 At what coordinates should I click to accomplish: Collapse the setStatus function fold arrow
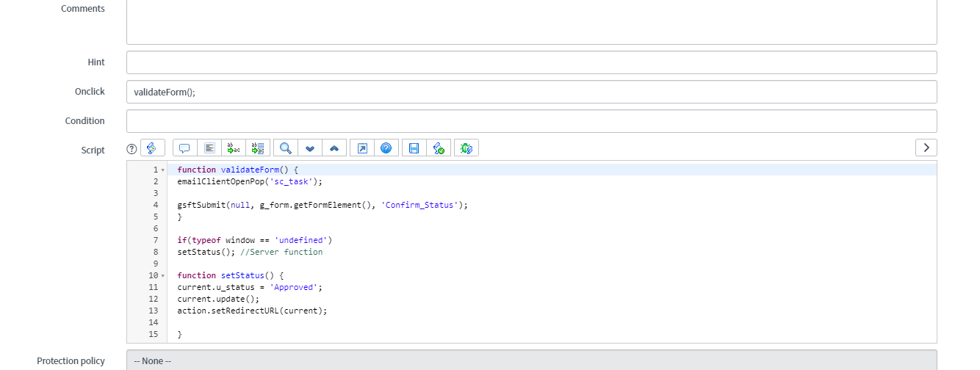click(x=162, y=276)
